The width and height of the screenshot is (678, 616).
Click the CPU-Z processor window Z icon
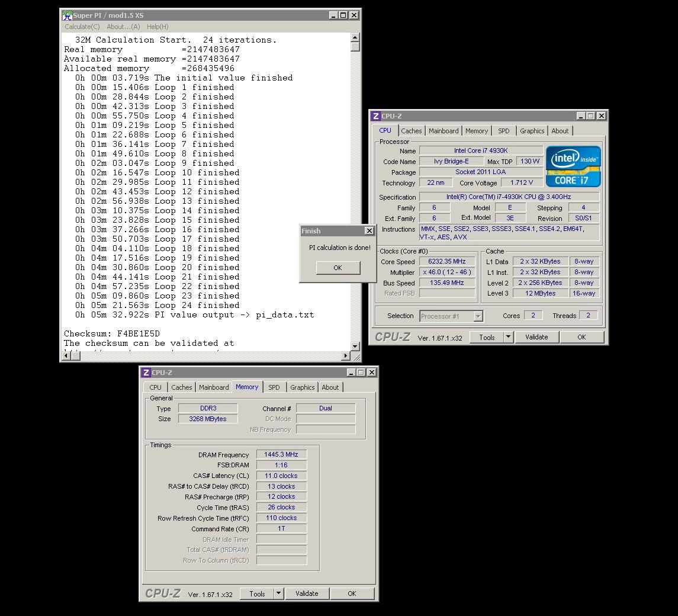[x=376, y=116]
